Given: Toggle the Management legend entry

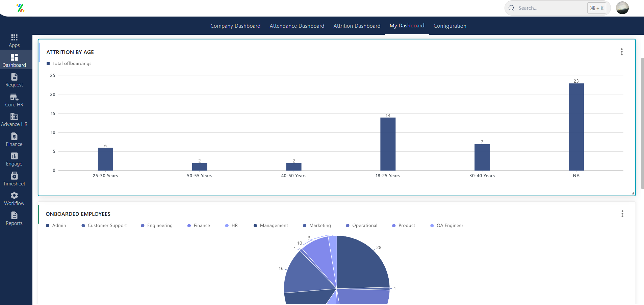Looking at the screenshot, I should (271, 226).
